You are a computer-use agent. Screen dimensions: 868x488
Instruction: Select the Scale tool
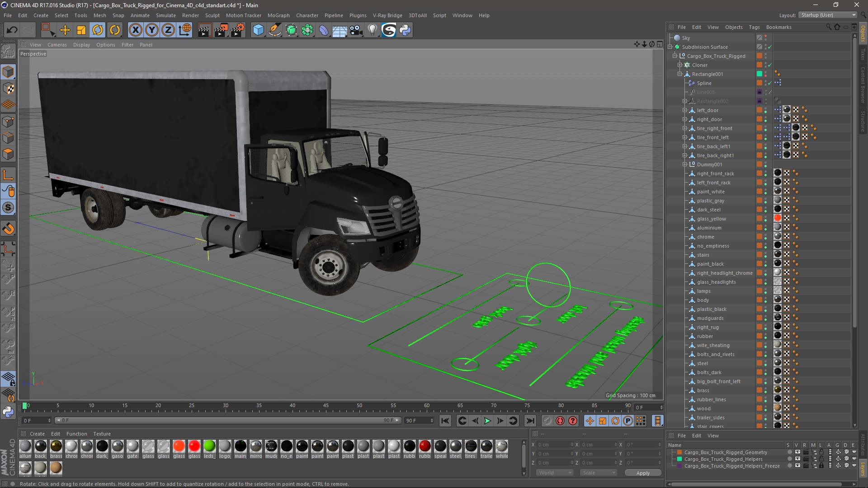pyautogui.click(x=81, y=30)
